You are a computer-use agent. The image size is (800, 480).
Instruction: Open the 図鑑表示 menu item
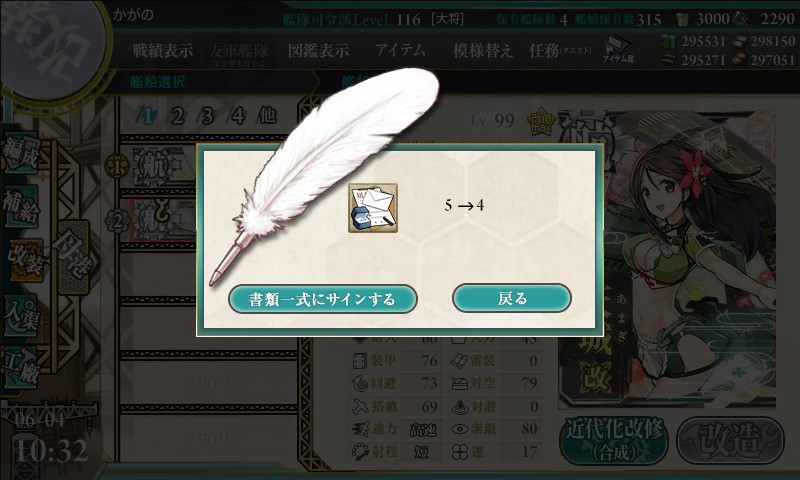pos(318,50)
